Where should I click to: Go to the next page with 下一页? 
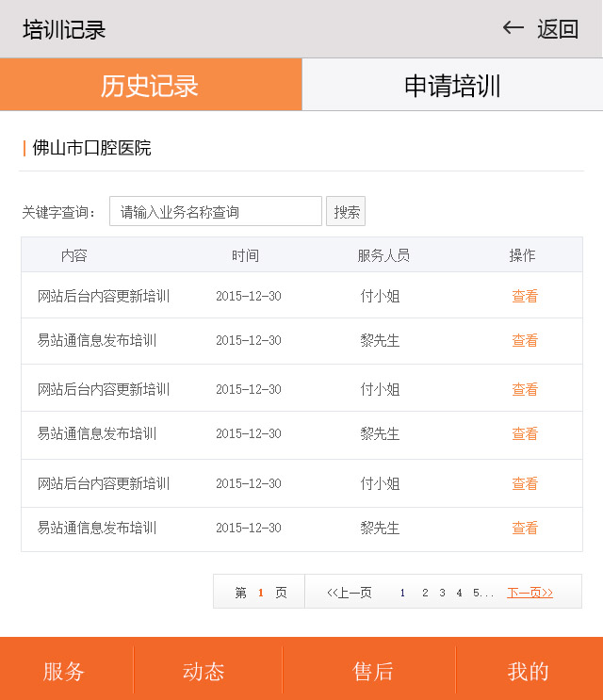pos(530,593)
